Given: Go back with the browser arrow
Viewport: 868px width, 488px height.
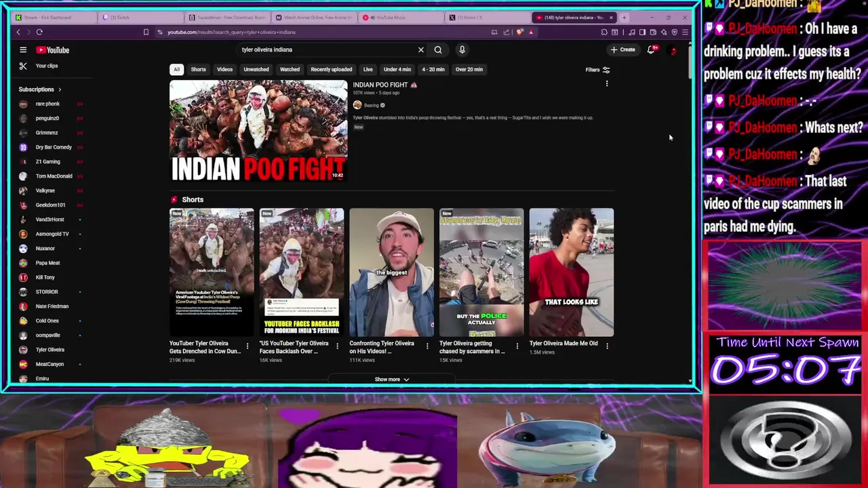Looking at the screenshot, I should (18, 32).
